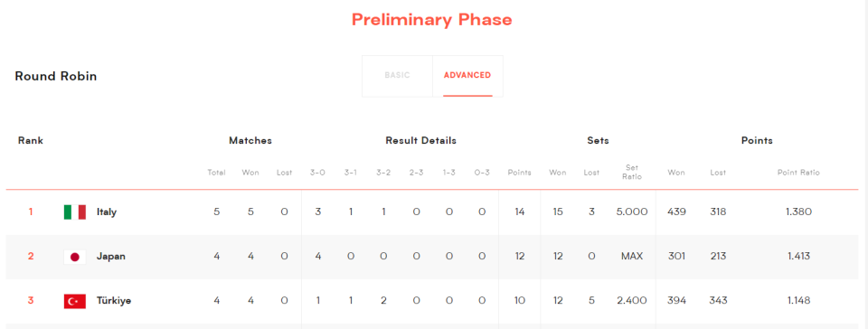Screen dimensions: 868x329
Task: Click Türkiye's point ratio 1.148
Action: [798, 301]
